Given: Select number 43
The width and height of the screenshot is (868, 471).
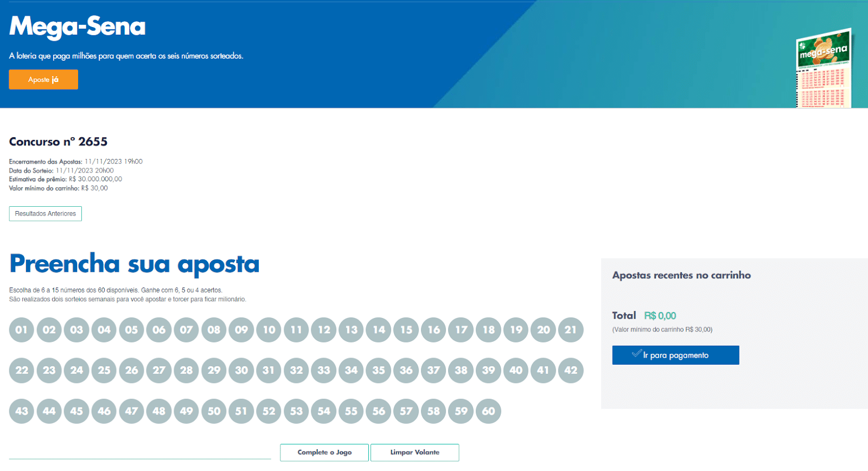Looking at the screenshot, I should pos(22,411).
